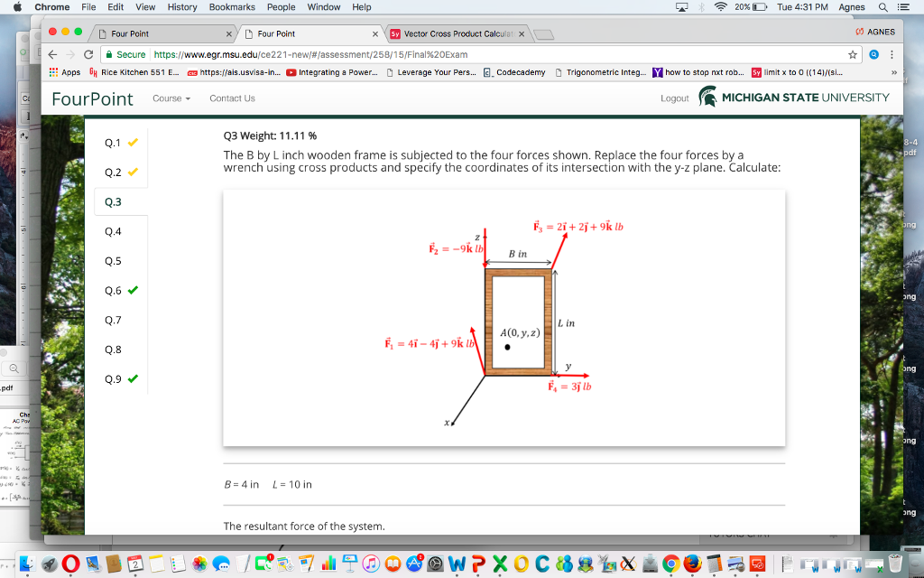Launch Microsoft Word from the Dock
The image size is (924, 578).
pos(457,564)
